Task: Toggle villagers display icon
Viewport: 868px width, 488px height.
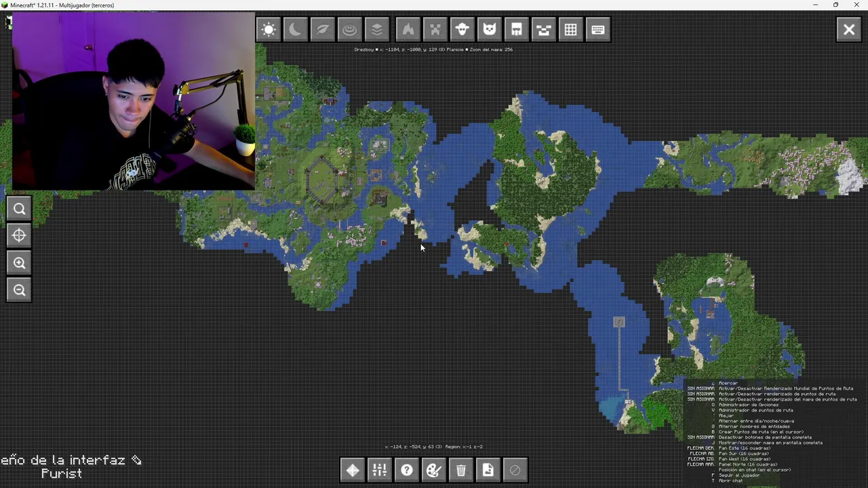Action: [517, 30]
